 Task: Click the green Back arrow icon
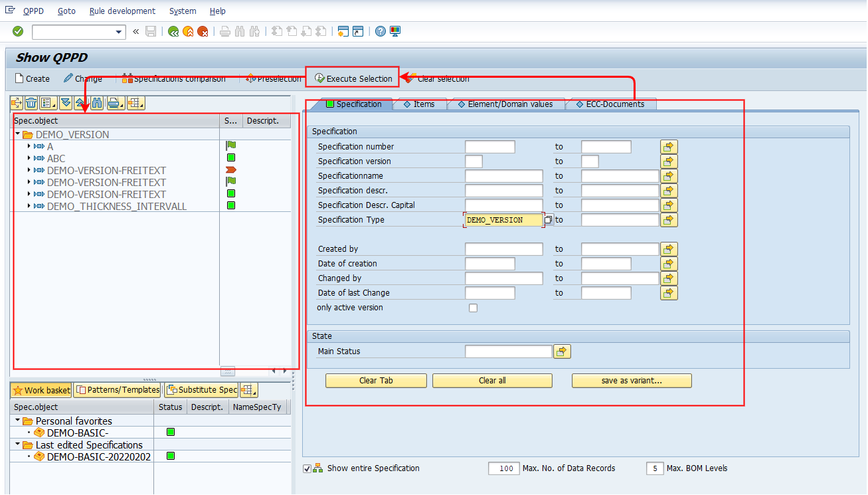173,31
